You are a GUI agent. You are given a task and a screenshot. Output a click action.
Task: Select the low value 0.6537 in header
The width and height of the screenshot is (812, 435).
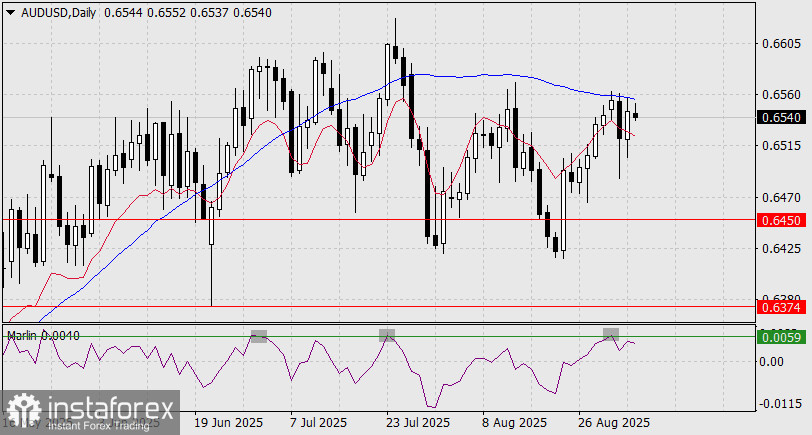click(209, 13)
